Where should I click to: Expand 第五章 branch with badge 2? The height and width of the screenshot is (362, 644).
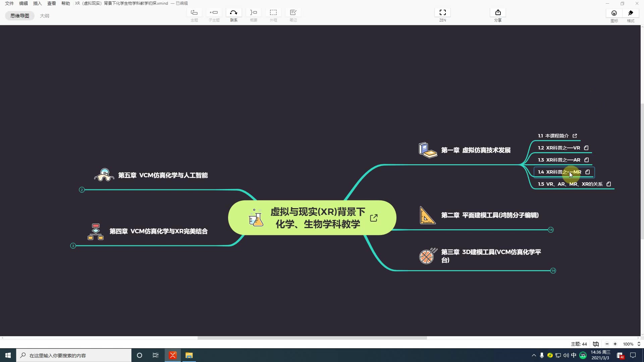[82, 190]
